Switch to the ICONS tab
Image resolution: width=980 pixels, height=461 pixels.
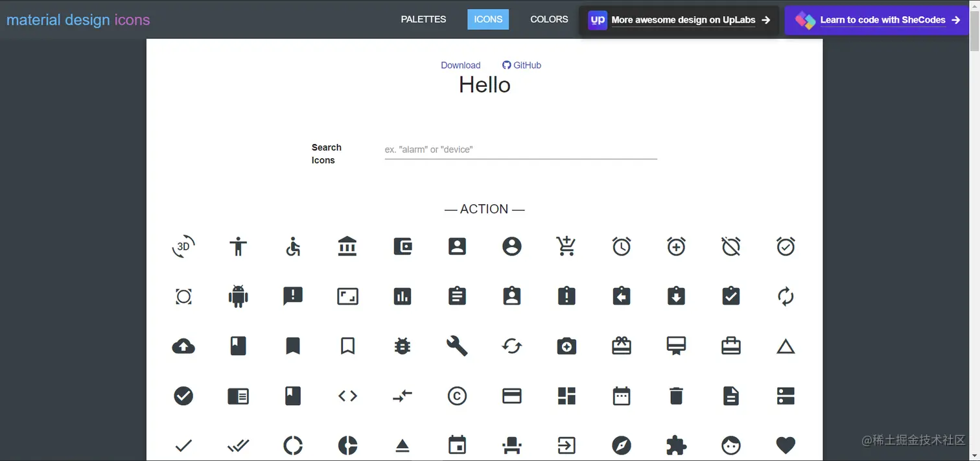point(488,19)
